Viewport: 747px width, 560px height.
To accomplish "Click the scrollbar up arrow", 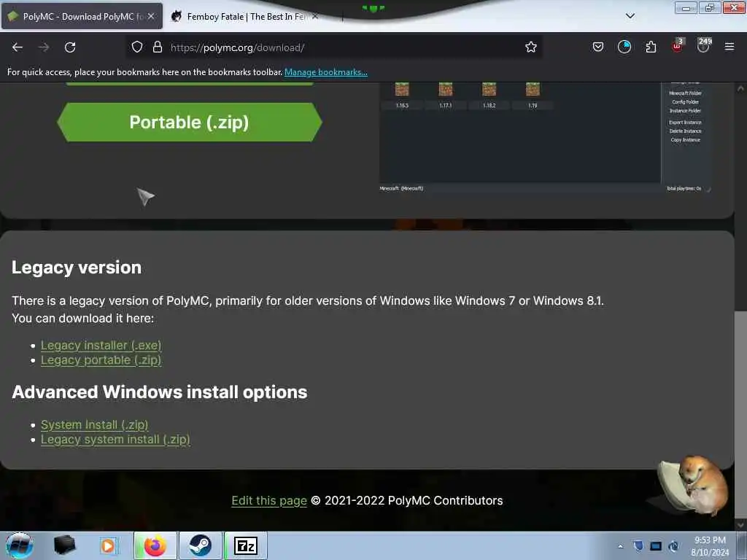I will pyautogui.click(x=740, y=88).
